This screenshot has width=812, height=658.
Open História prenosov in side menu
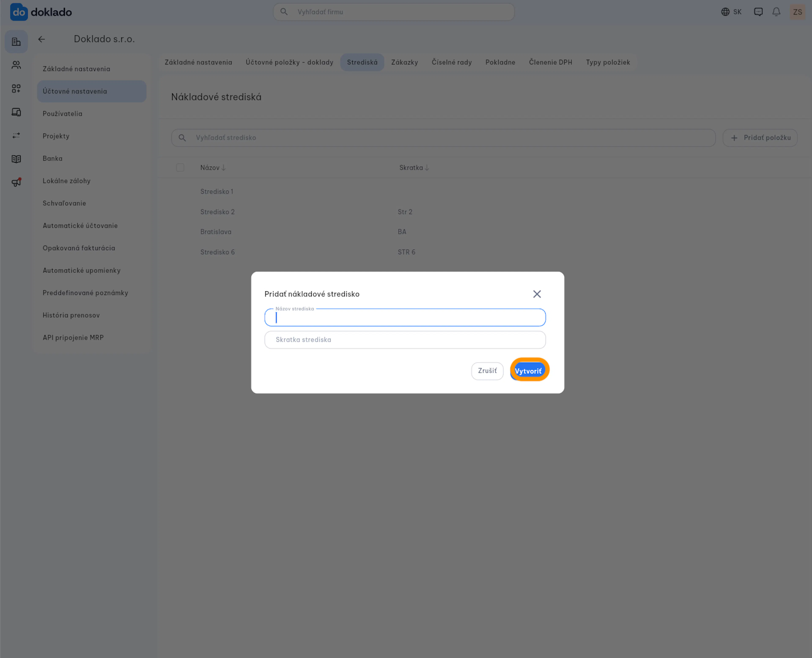(x=92, y=315)
